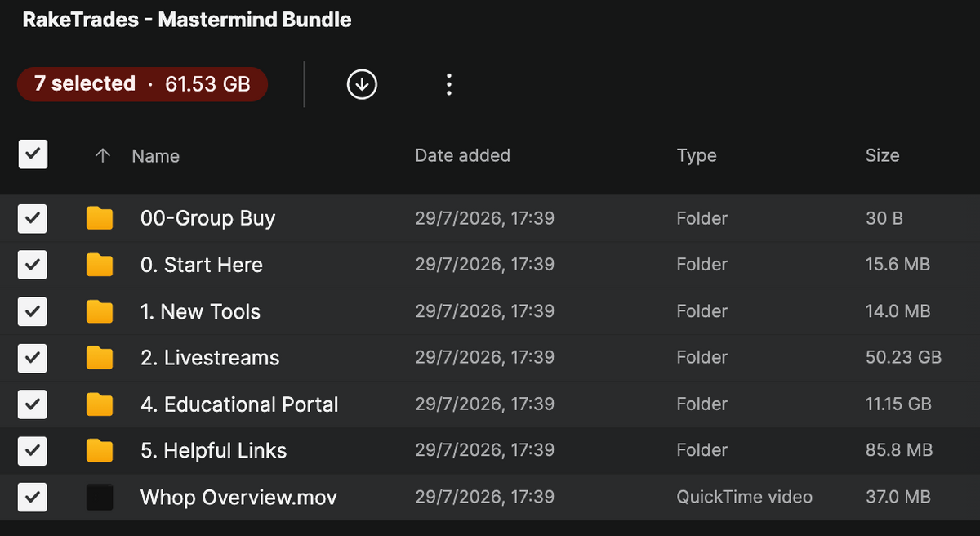
Task: Click the 5. Helpful Links folder icon
Action: pyautogui.click(x=100, y=450)
